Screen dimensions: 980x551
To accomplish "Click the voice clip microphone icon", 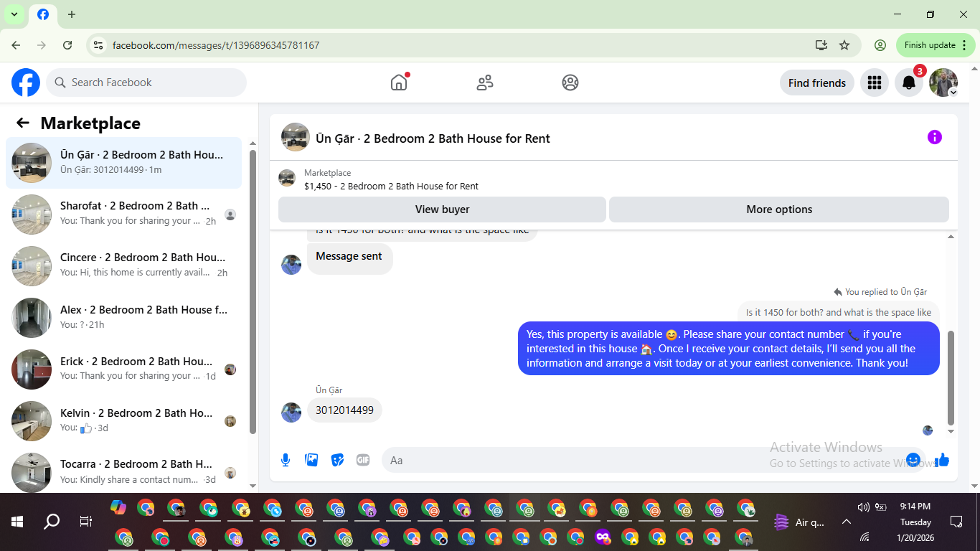I will coord(286,460).
